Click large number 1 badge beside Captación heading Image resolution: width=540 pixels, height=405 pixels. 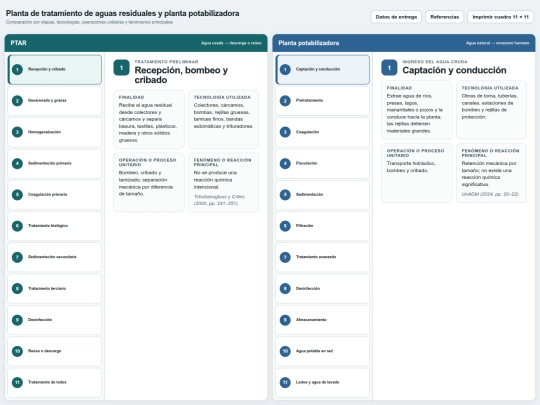[x=389, y=68]
